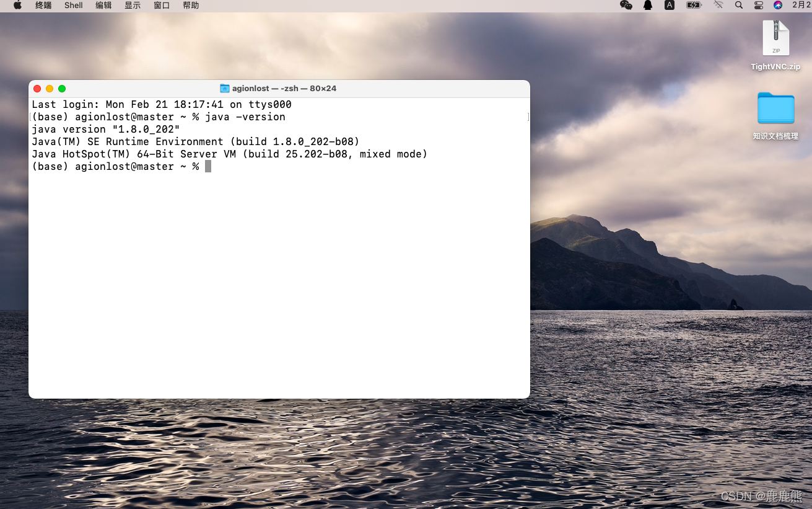Image resolution: width=812 pixels, height=509 pixels.
Task: Click the QQ penguin menu bar icon
Action: click(x=647, y=5)
